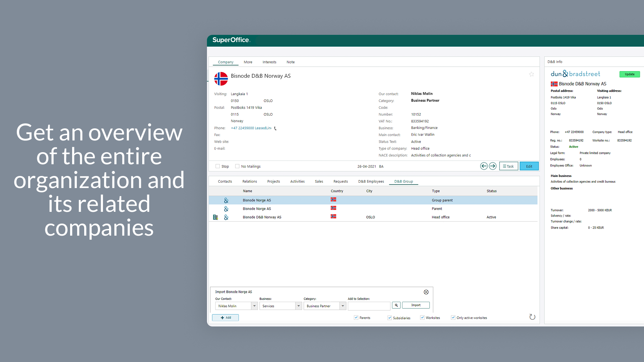Sort by the Status column header
The image size is (644, 362).
pos(491,191)
